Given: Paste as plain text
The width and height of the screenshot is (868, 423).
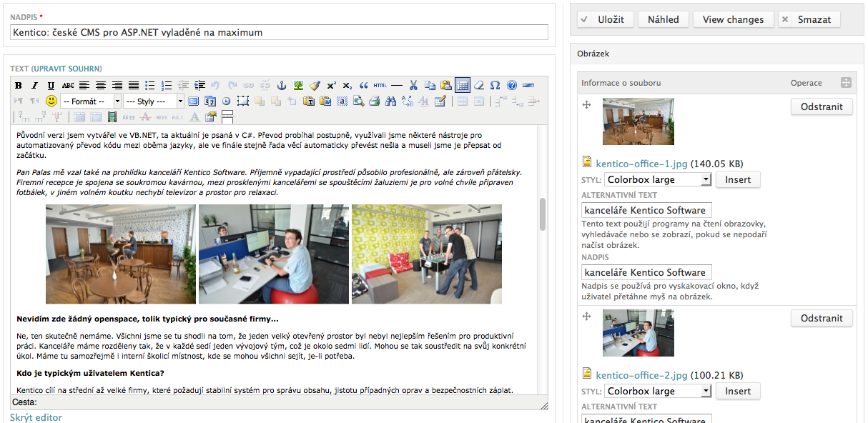Looking at the screenshot, I should [x=309, y=101].
